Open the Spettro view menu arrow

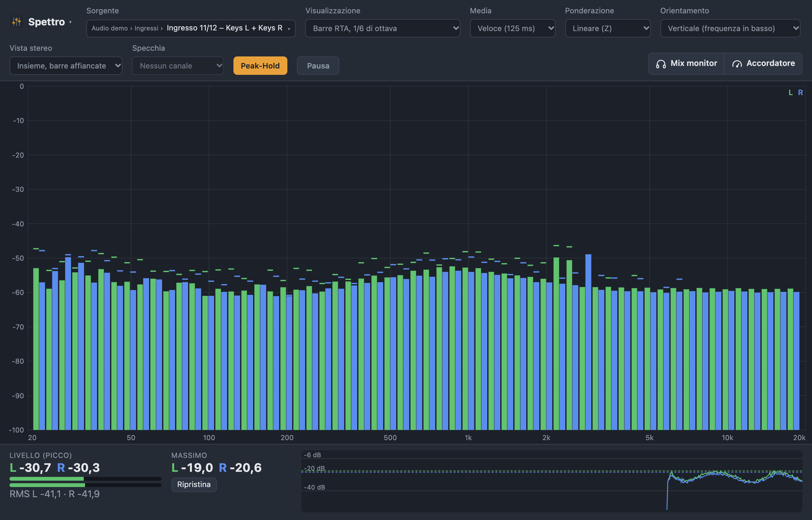click(x=70, y=22)
